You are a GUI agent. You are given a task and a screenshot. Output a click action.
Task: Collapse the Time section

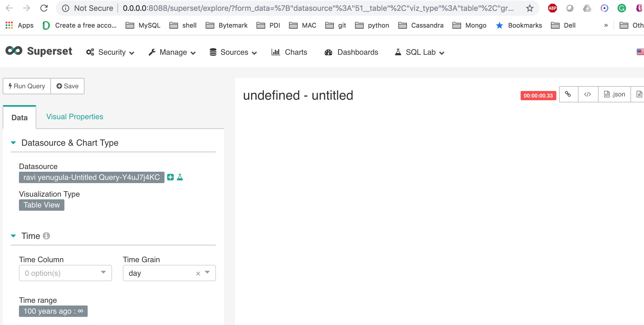click(x=13, y=236)
